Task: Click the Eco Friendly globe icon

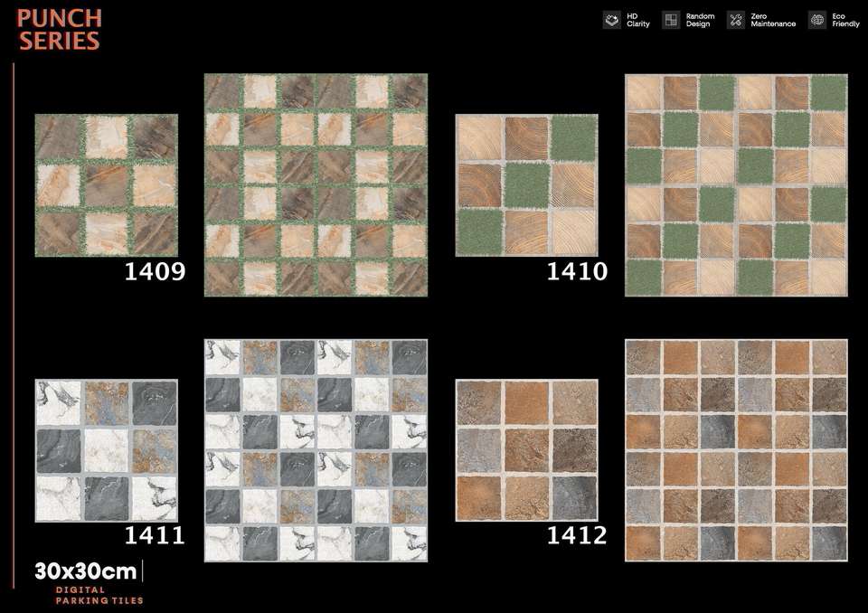Action: pyautogui.click(x=817, y=20)
